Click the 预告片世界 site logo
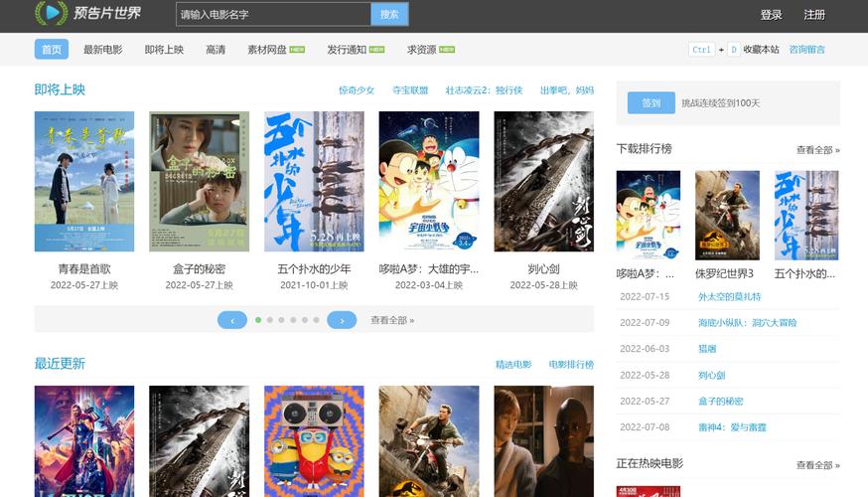Screen dimensions: 868x497 click(x=88, y=13)
